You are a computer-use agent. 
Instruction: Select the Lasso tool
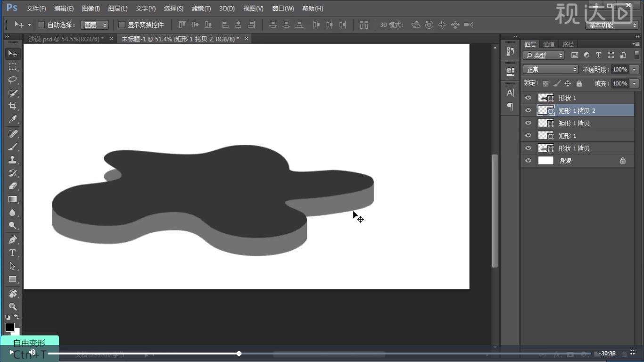click(x=13, y=80)
